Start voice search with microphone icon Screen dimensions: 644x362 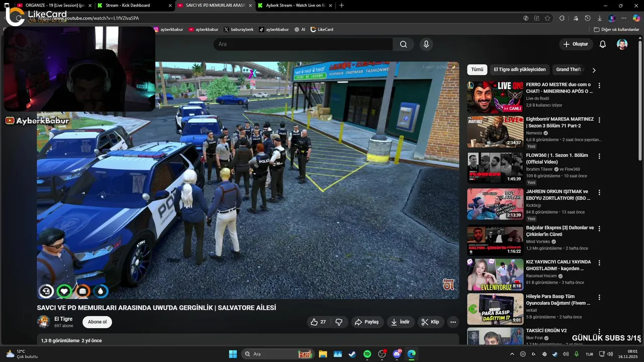[426, 44]
